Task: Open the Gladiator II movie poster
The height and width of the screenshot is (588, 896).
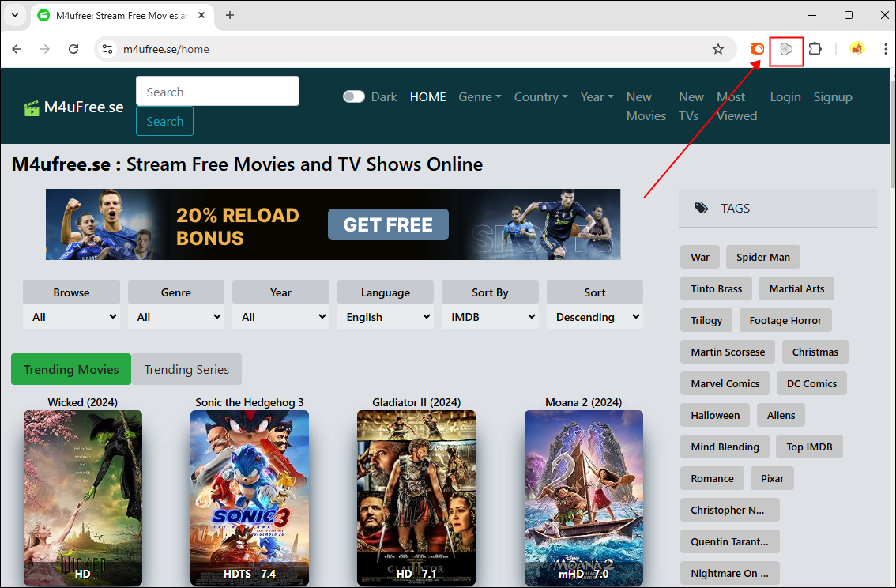Action: [416, 497]
